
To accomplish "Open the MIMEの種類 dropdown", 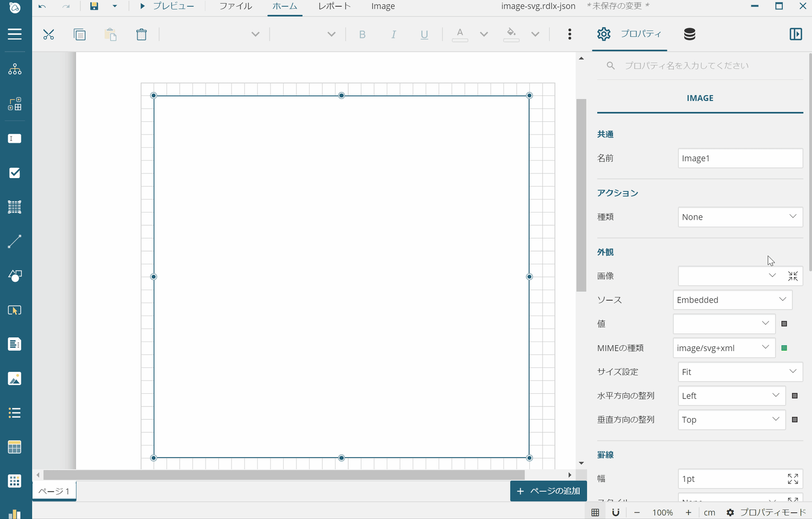I will point(724,348).
